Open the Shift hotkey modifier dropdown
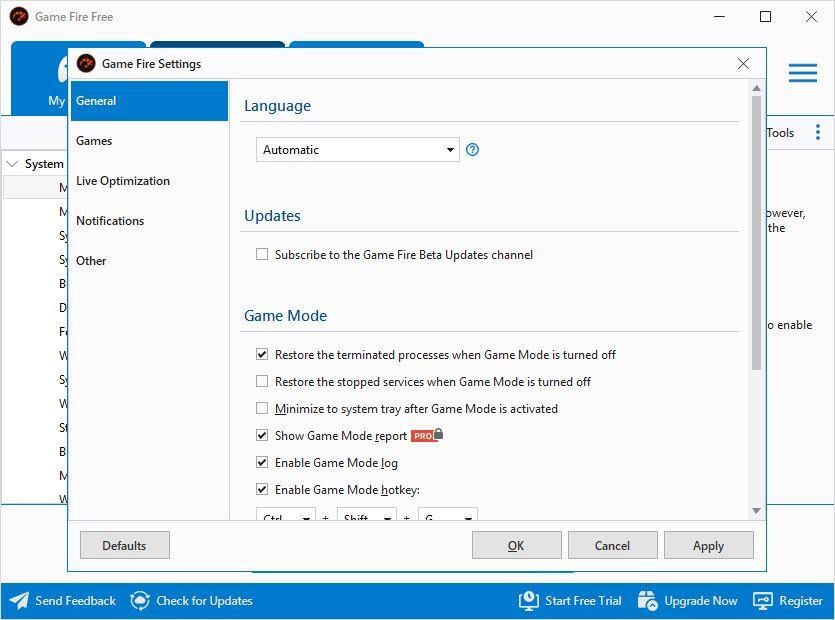 coord(367,515)
